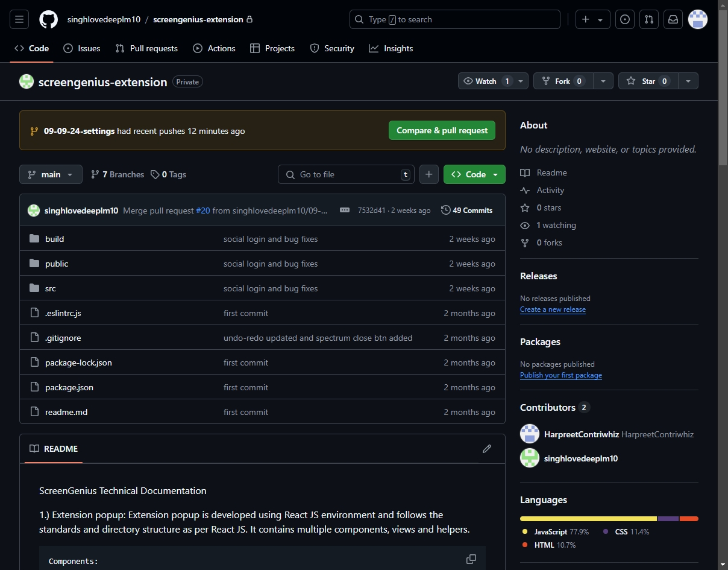The height and width of the screenshot is (570, 728).
Task: Open the Insights tab
Action: tap(391, 48)
